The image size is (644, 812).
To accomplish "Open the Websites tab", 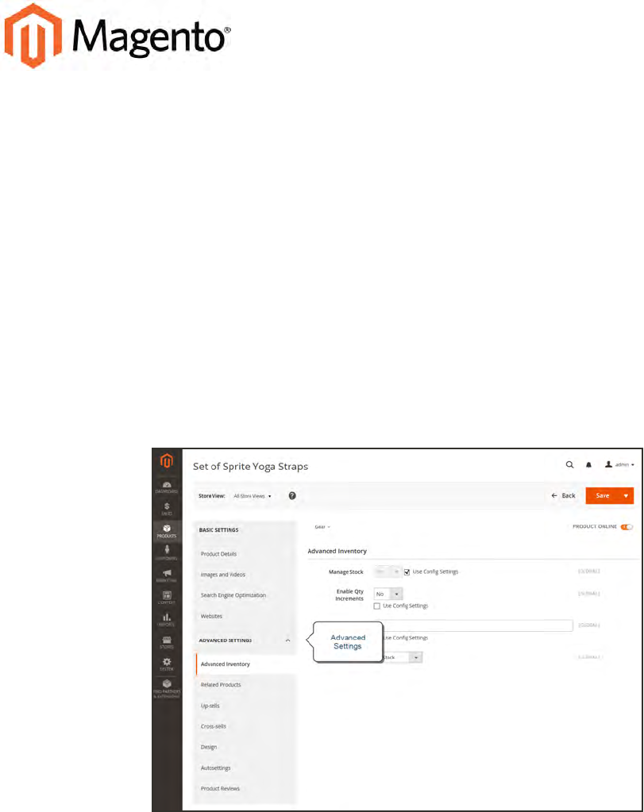I will (211, 616).
